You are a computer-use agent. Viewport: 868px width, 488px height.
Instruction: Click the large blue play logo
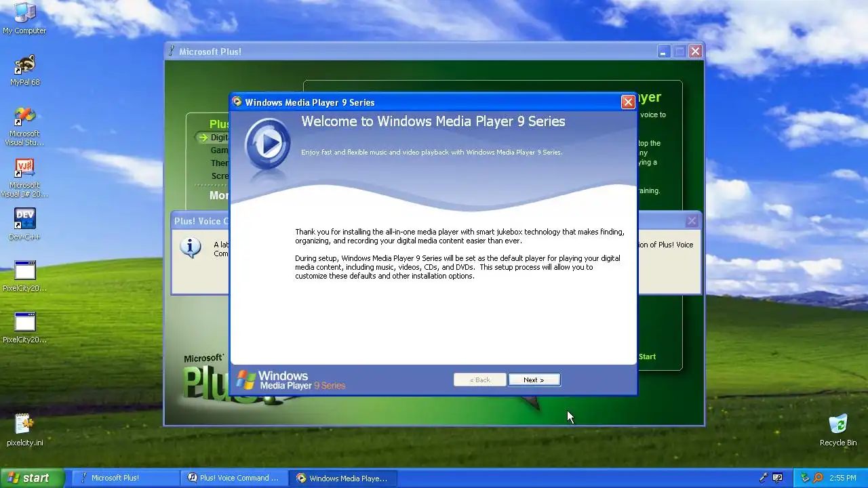point(267,144)
